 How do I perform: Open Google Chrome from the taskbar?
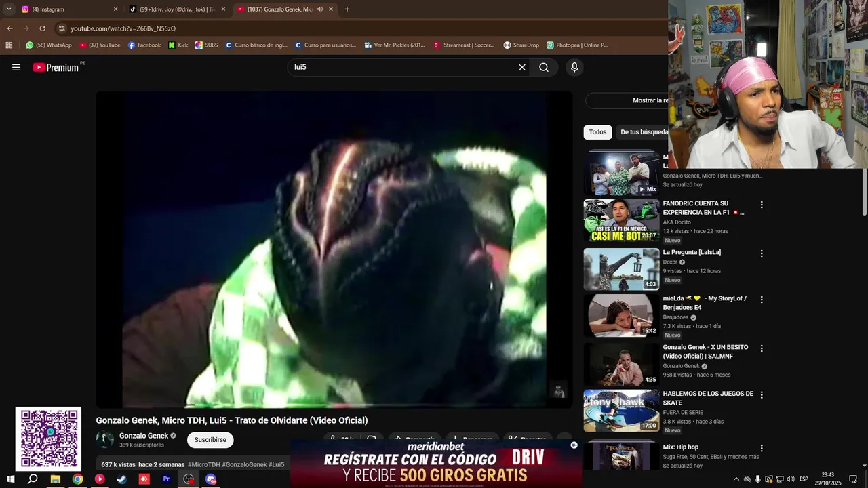(x=78, y=479)
